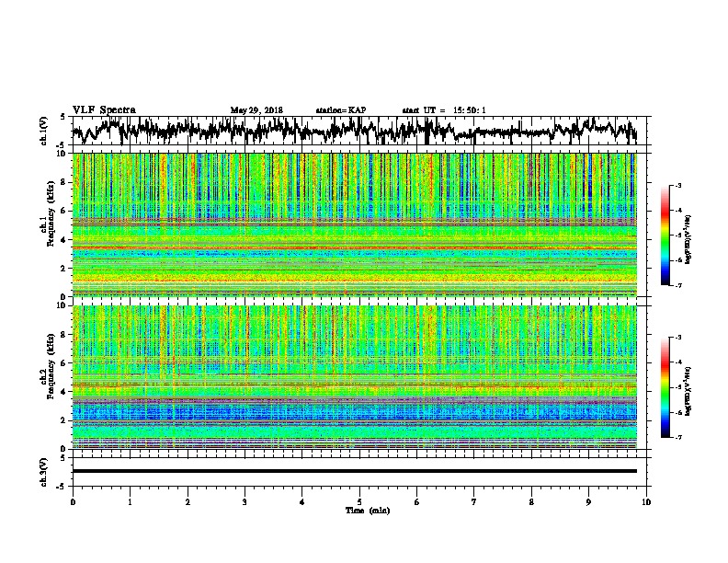Click time axis tick label "5"
This screenshot has width=728, height=563.
359,502
